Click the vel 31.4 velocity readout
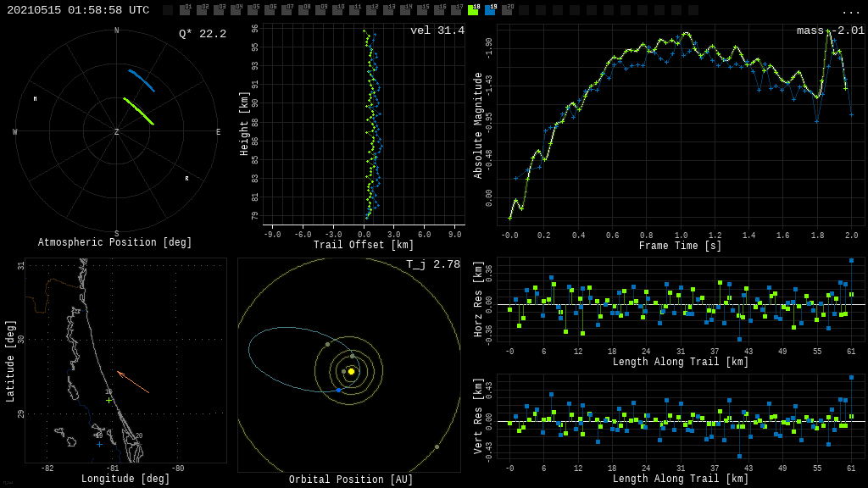The height and width of the screenshot is (488, 868). click(437, 30)
